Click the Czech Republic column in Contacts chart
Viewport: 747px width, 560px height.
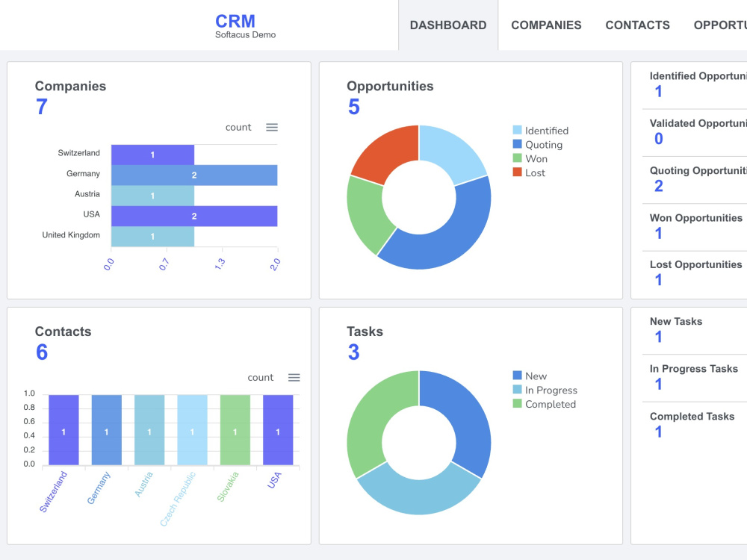[x=192, y=430]
